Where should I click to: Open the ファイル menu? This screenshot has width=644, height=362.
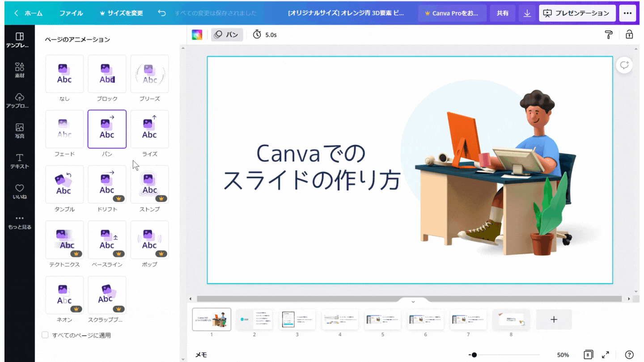click(71, 13)
